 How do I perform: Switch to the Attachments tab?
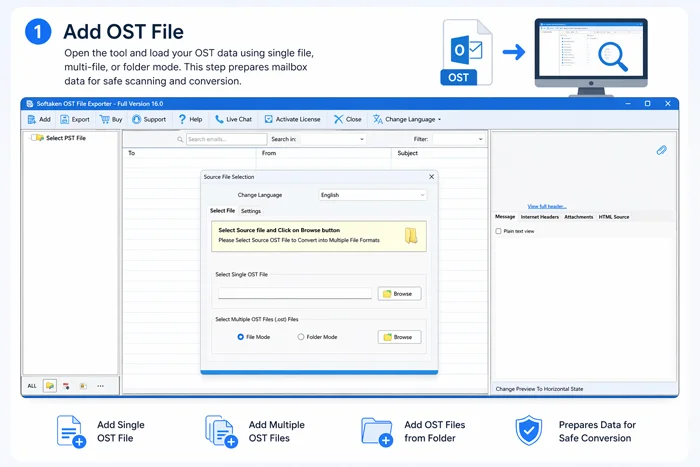coord(579,217)
